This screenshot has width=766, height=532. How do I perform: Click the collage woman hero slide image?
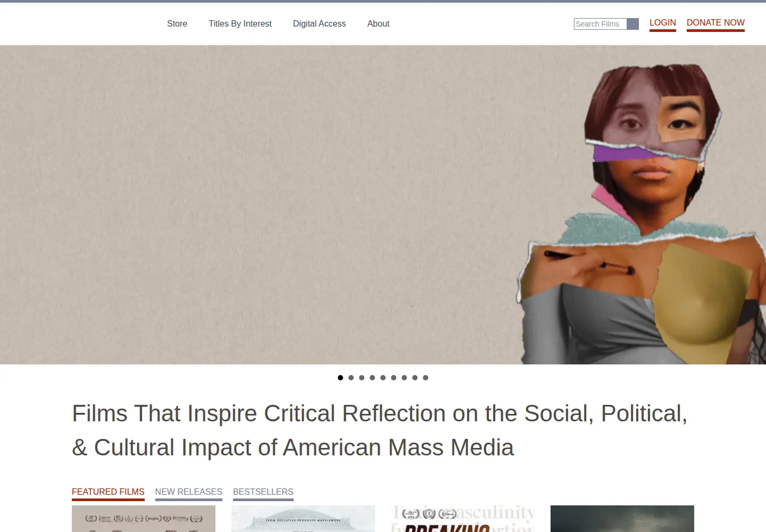(383, 205)
